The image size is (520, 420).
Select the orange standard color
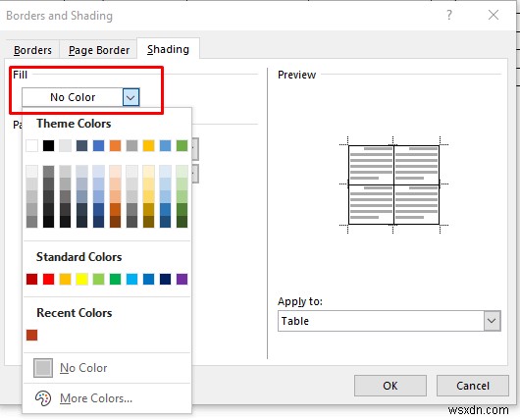tap(66, 279)
